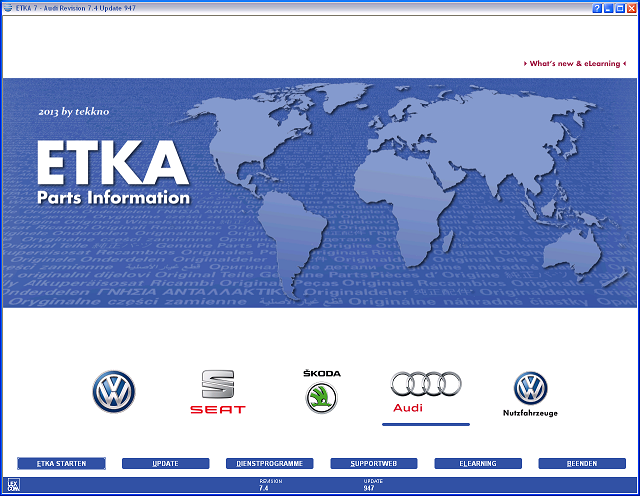
Task: Close the ETKA window
Action: coord(631,8)
